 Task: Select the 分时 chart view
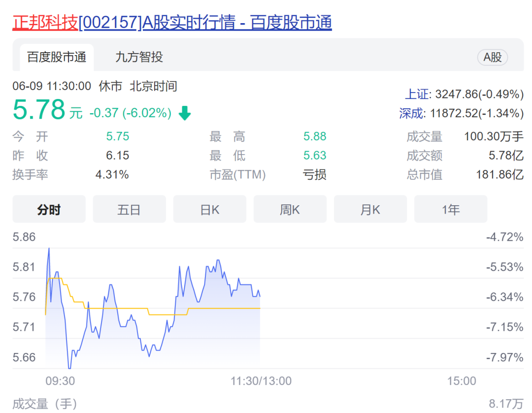(49, 210)
